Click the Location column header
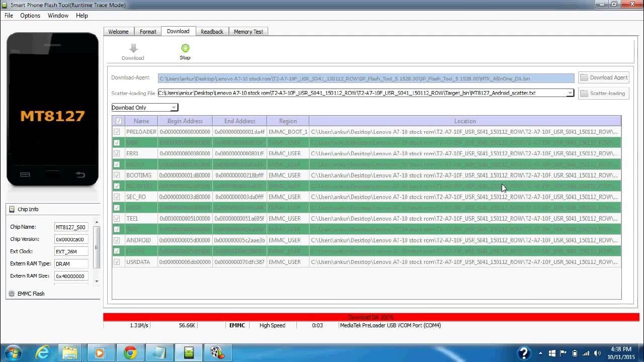The width and height of the screenshot is (644, 362). tap(465, 121)
